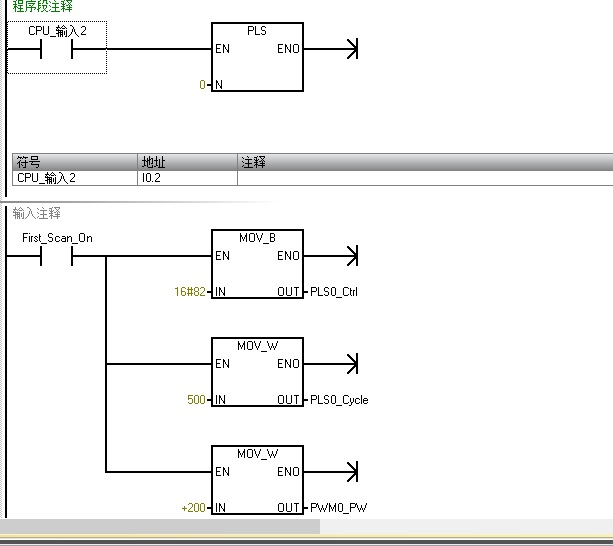Click the ENO output arrow of MOV_B block
Screen dimensions: 613x546
tap(350, 256)
